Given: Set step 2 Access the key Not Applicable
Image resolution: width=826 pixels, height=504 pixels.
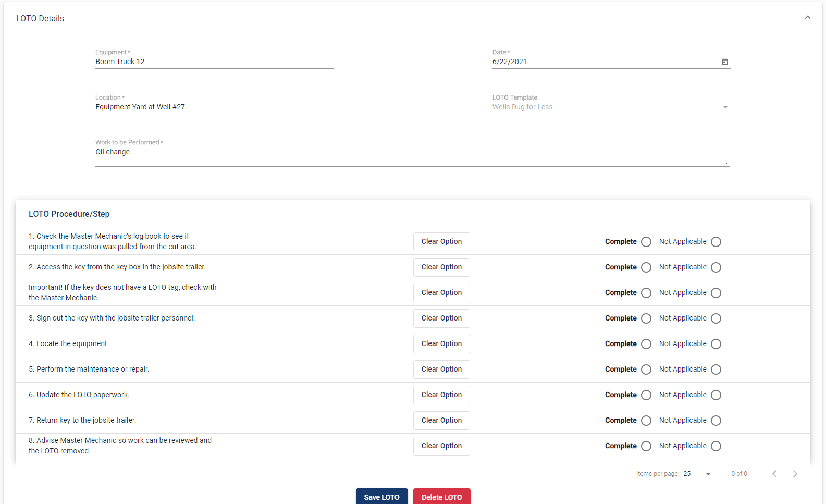Looking at the screenshot, I should (x=716, y=267).
